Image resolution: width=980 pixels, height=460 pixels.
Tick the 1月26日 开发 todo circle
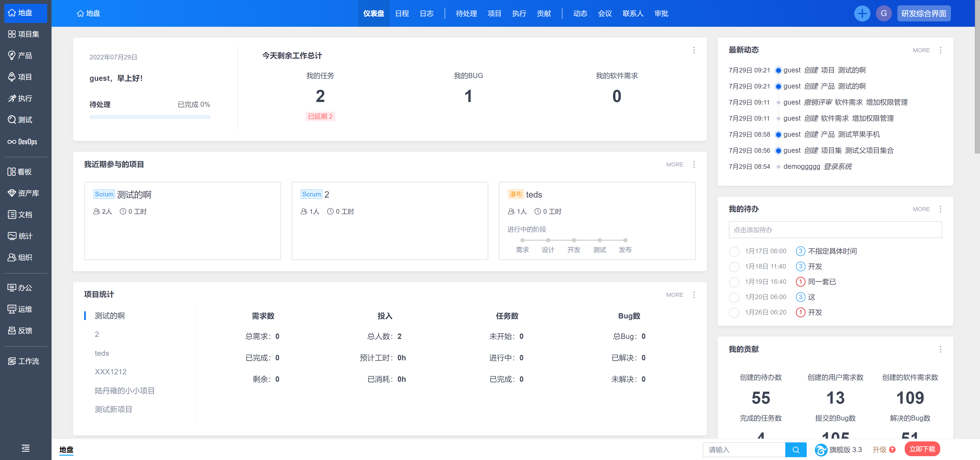pos(734,313)
